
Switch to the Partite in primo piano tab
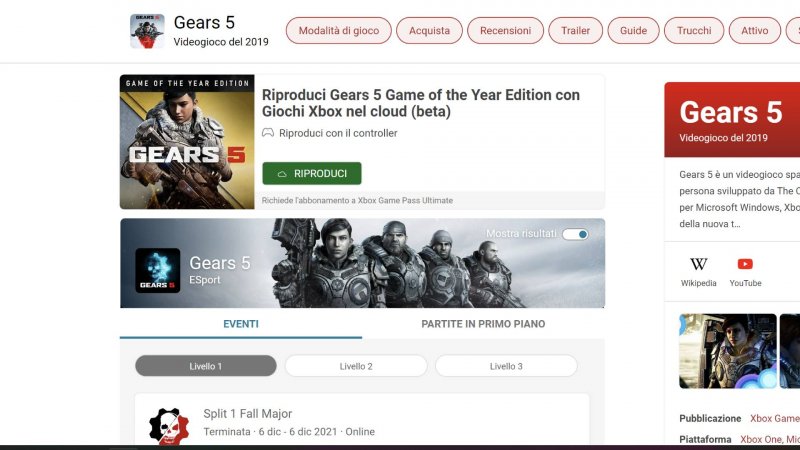click(483, 324)
